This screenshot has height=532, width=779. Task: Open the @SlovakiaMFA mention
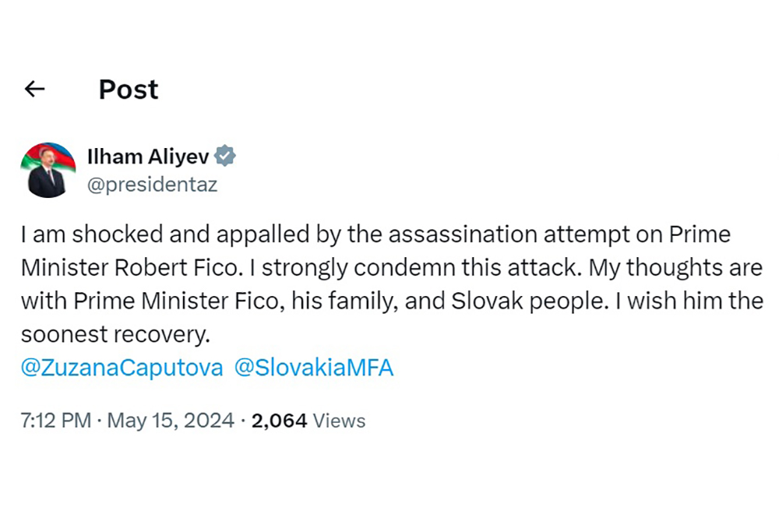(x=314, y=368)
